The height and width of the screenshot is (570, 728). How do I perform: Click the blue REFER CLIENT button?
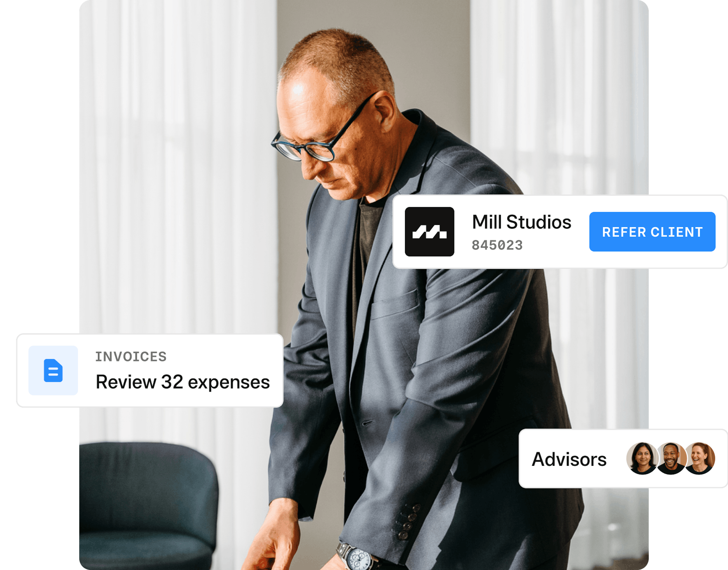coord(652,232)
